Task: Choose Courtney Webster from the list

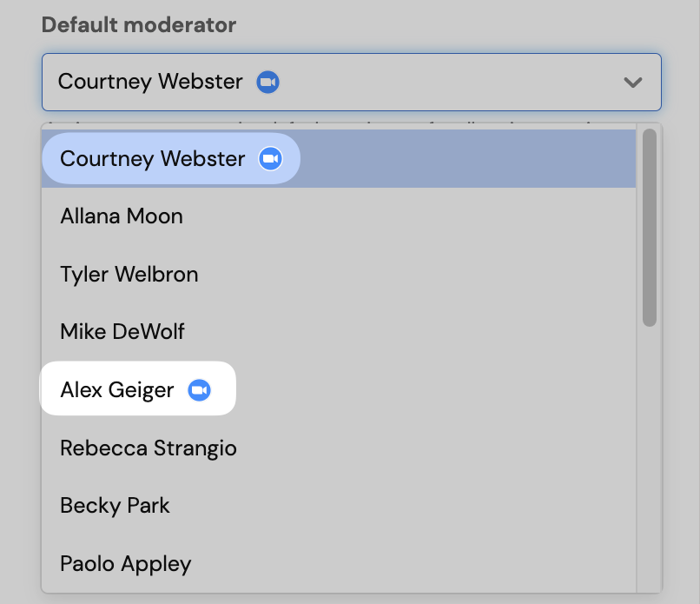Action: [153, 159]
